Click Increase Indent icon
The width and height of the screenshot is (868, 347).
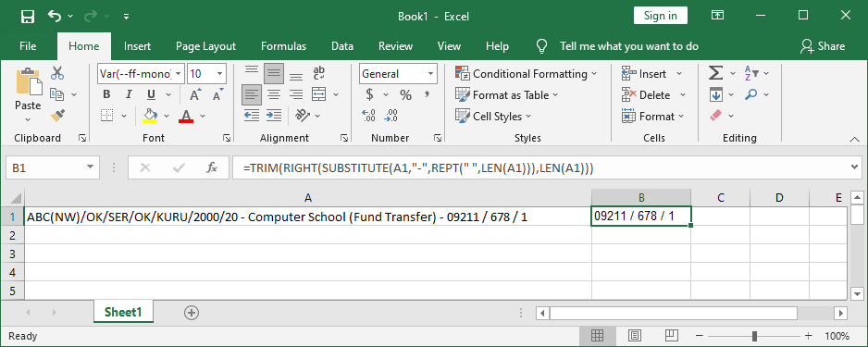coord(274,116)
